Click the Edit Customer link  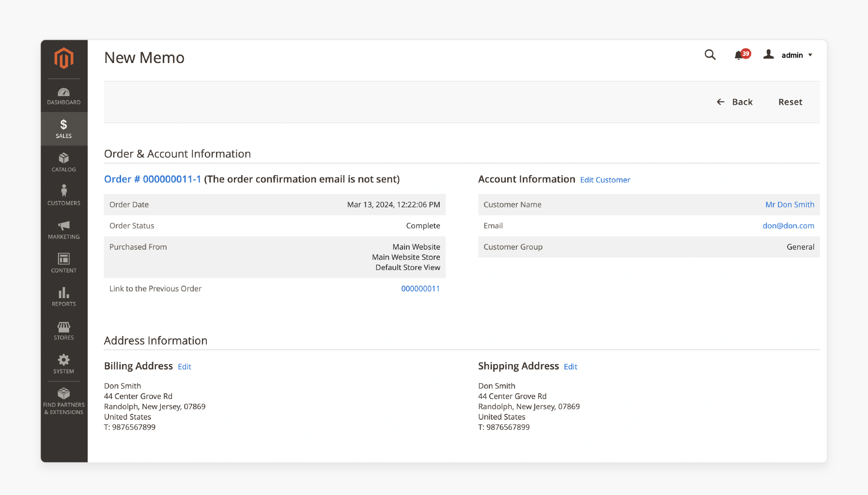pos(605,180)
